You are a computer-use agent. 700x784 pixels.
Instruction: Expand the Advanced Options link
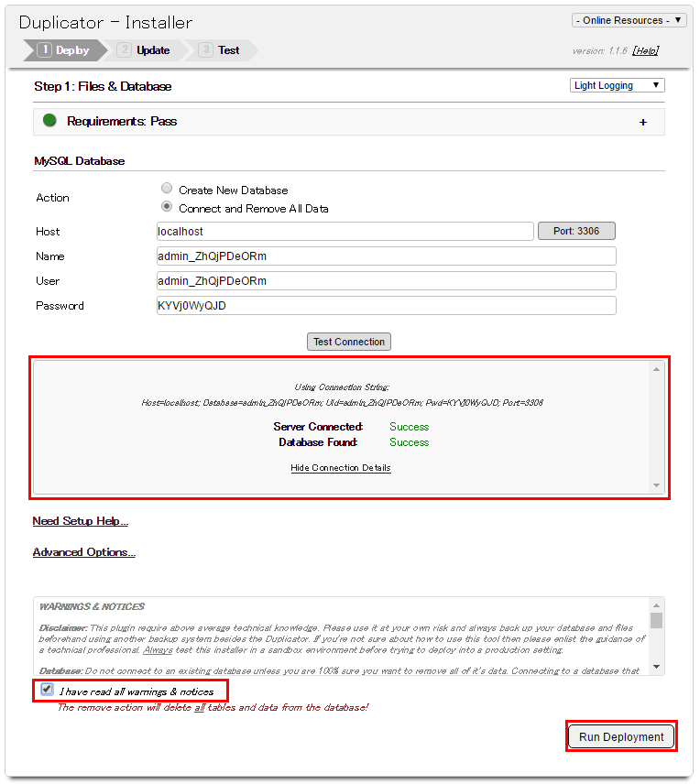[x=84, y=552]
